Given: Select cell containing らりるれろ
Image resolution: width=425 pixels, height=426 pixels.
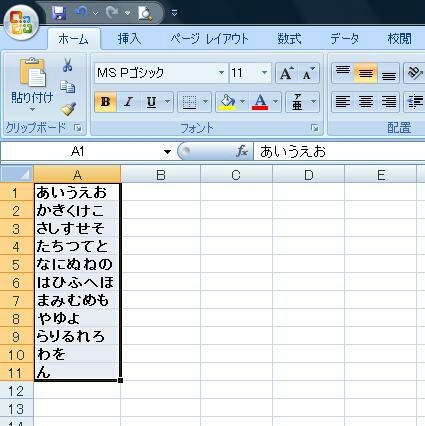Looking at the screenshot, I should 77,336.
